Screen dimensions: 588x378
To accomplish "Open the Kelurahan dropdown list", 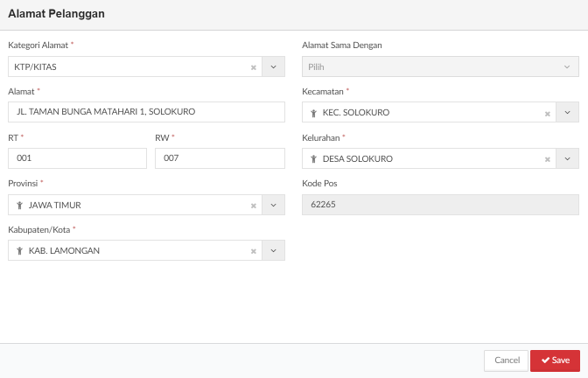I will [x=567, y=158].
